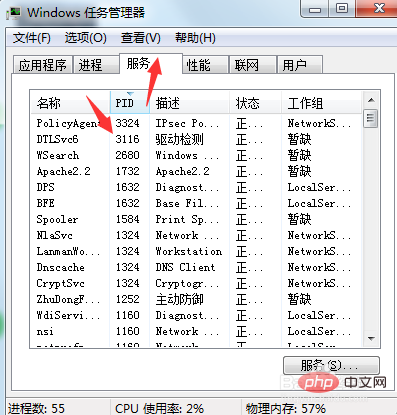Open the 查看(V) menu

(141, 38)
